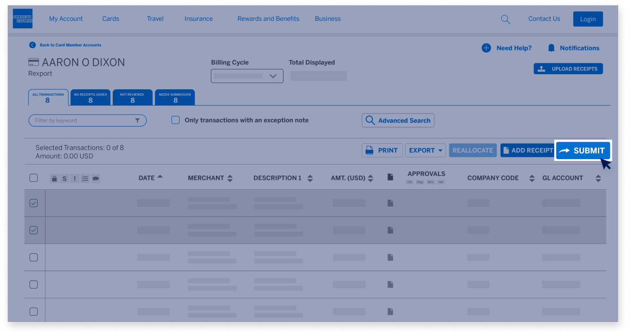Open search with the magnifier icon
Screen dimensions: 644x332
point(505,19)
